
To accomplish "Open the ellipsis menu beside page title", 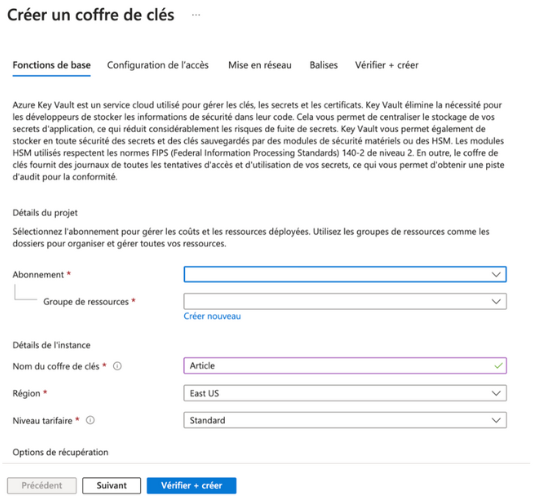I will click(x=196, y=15).
